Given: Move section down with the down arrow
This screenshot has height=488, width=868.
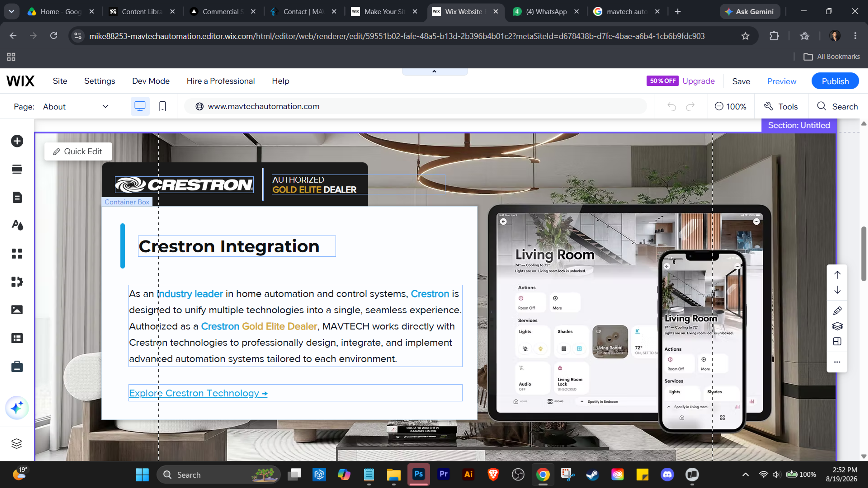Looking at the screenshot, I should pos(837,290).
